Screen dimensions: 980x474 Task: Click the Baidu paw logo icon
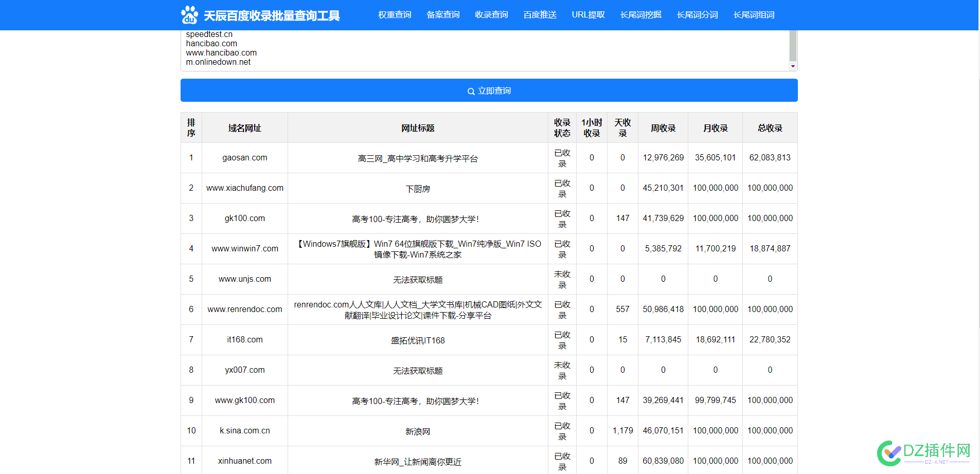point(189,15)
